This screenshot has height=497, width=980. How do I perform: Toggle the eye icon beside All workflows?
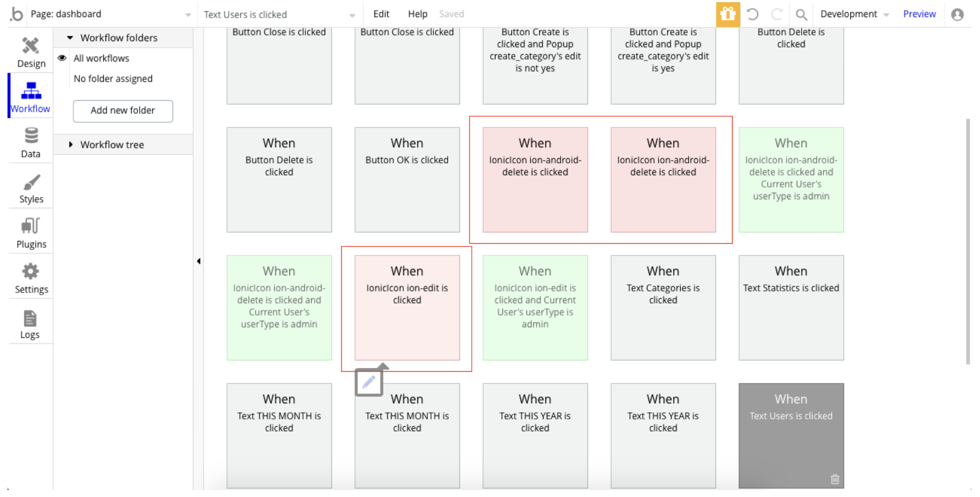62,58
